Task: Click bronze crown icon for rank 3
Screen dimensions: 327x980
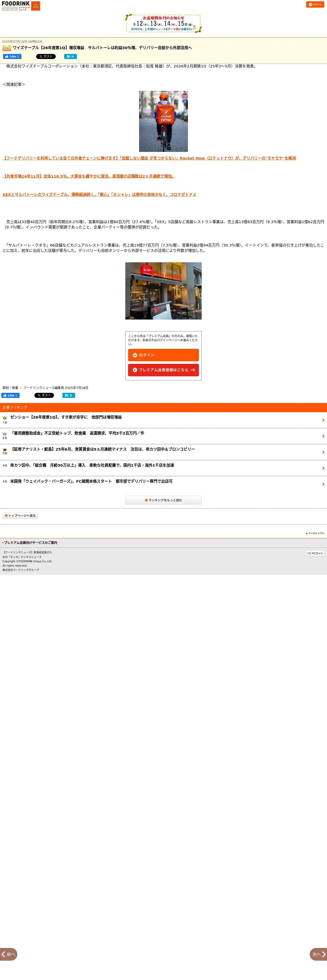Action: coord(5,450)
